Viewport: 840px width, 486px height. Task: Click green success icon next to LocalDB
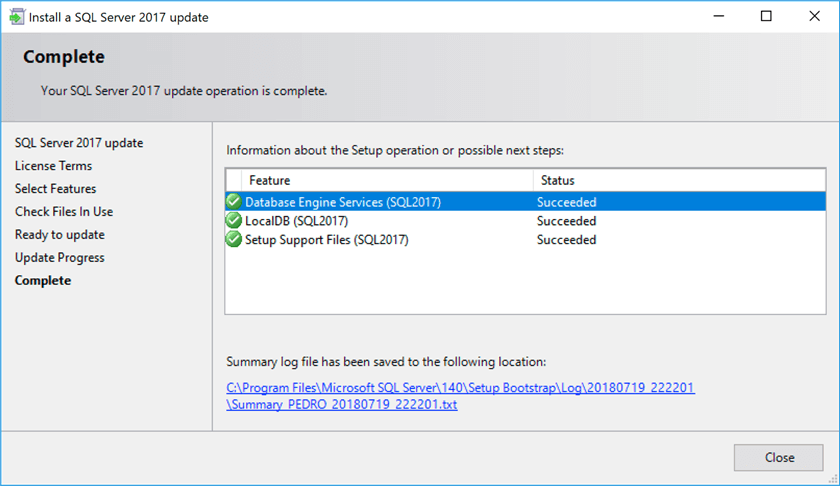point(234,221)
